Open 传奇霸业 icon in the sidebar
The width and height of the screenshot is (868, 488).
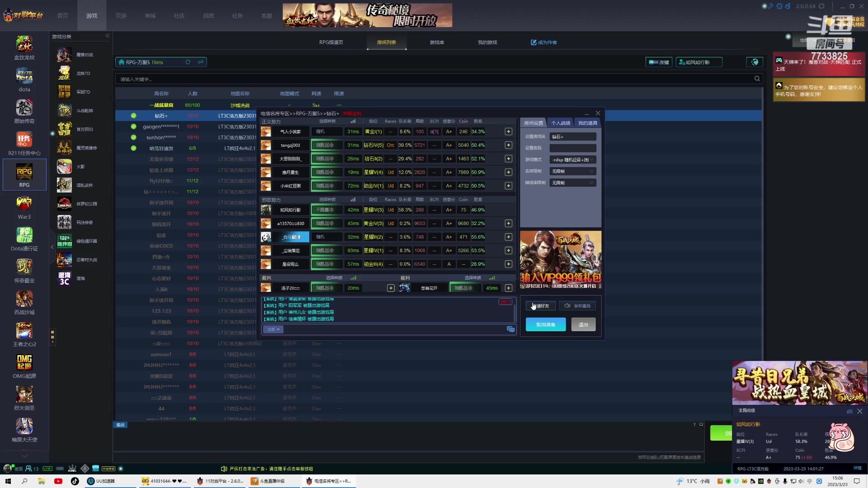[24, 272]
